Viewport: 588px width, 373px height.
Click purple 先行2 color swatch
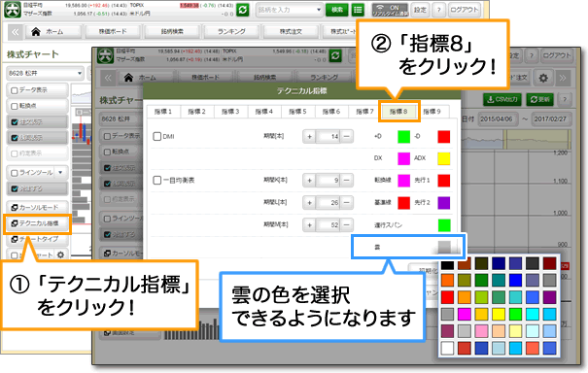click(444, 203)
